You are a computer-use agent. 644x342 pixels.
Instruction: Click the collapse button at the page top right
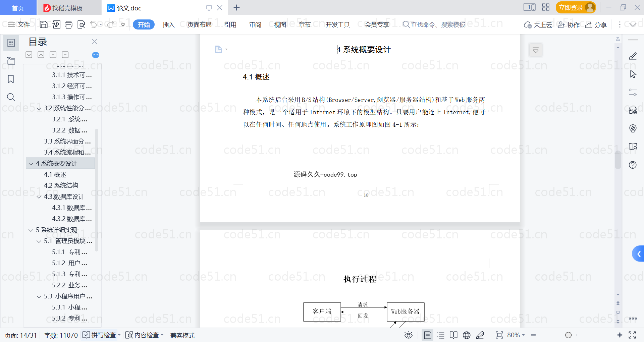click(x=536, y=50)
